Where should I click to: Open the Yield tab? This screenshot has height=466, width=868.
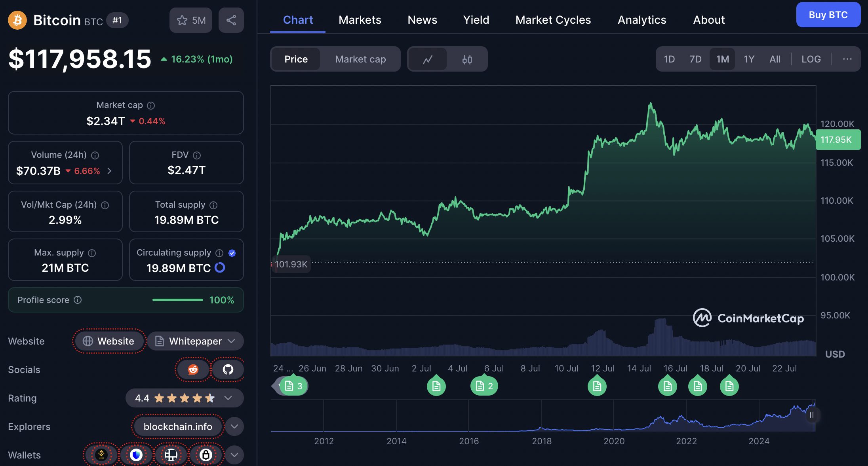(x=476, y=20)
